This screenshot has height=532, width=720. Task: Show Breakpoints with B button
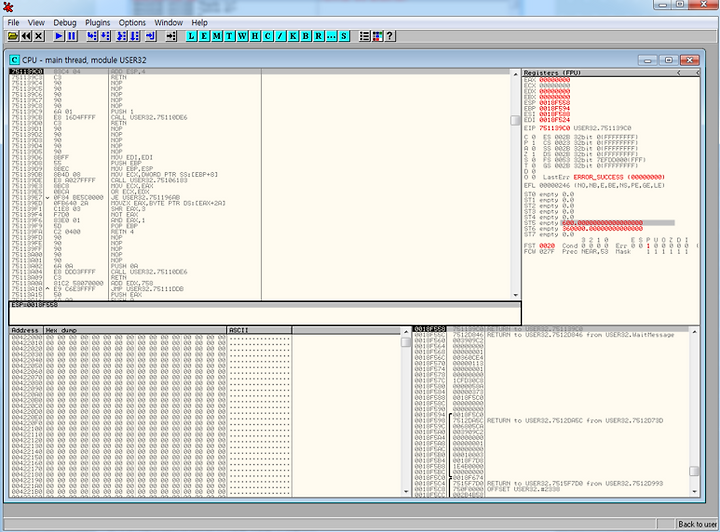click(306, 36)
